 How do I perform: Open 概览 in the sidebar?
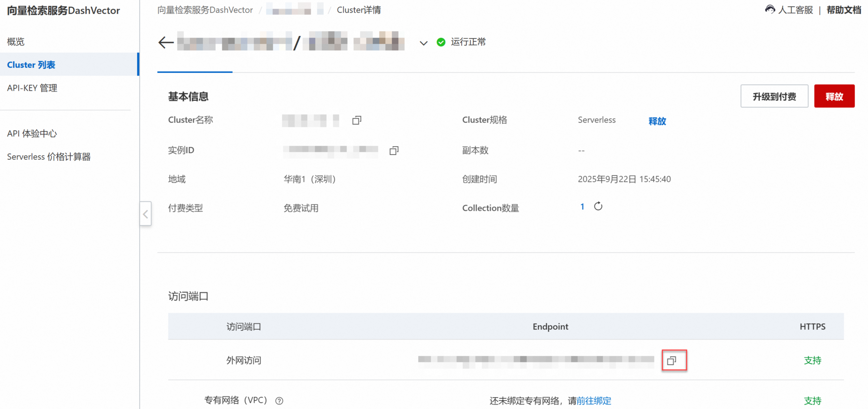[x=16, y=42]
